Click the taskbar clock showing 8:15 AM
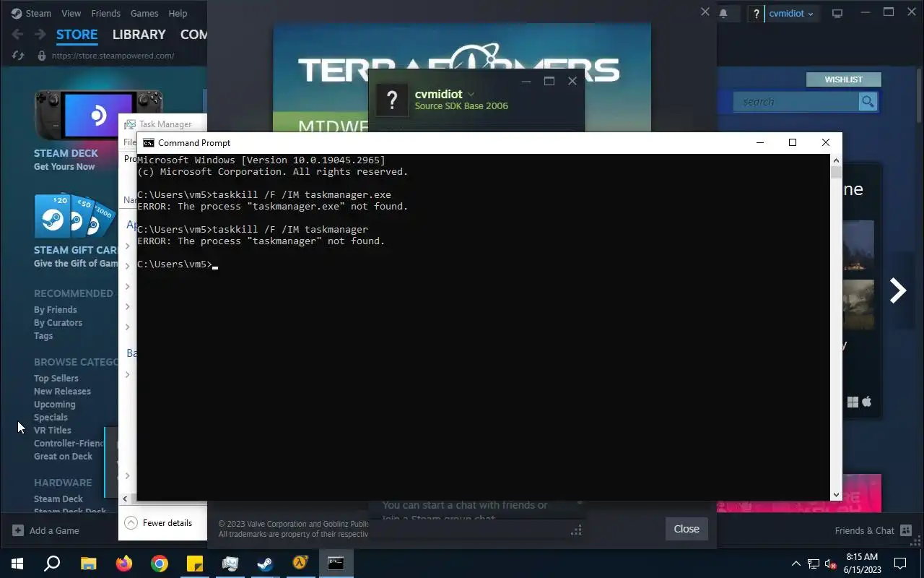 pos(862,564)
